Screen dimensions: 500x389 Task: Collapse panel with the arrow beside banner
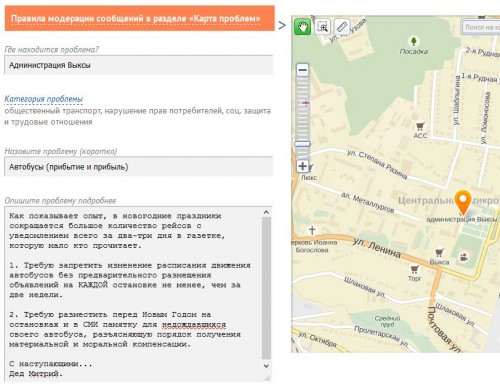[x=282, y=25]
